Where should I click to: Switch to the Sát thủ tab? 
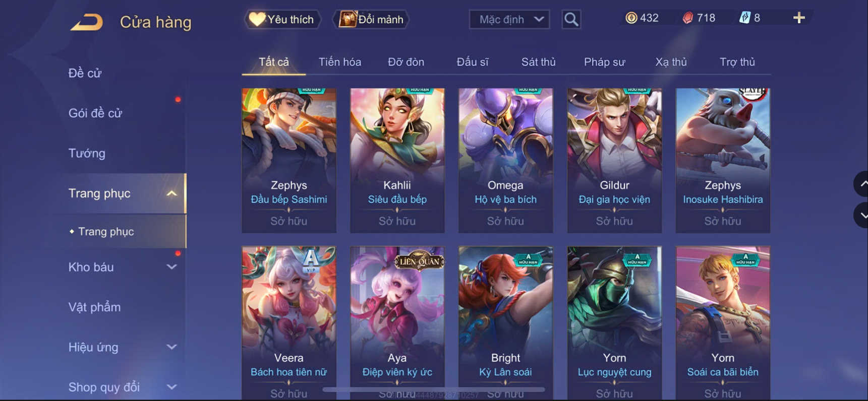tap(538, 62)
